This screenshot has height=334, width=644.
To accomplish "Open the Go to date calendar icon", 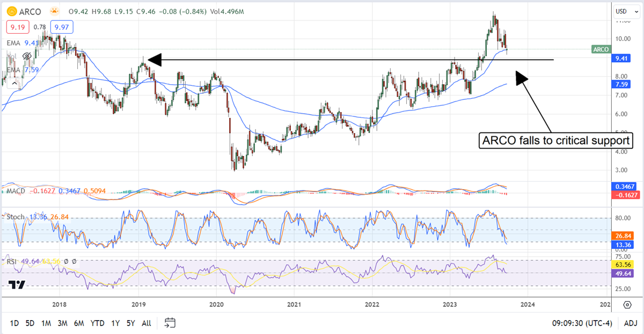I will click(170, 323).
